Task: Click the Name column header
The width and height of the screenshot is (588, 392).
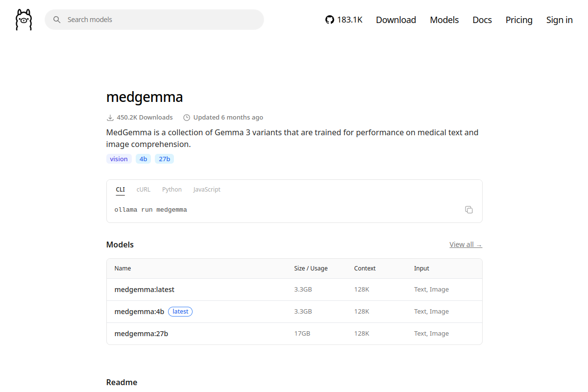Action: coord(123,269)
